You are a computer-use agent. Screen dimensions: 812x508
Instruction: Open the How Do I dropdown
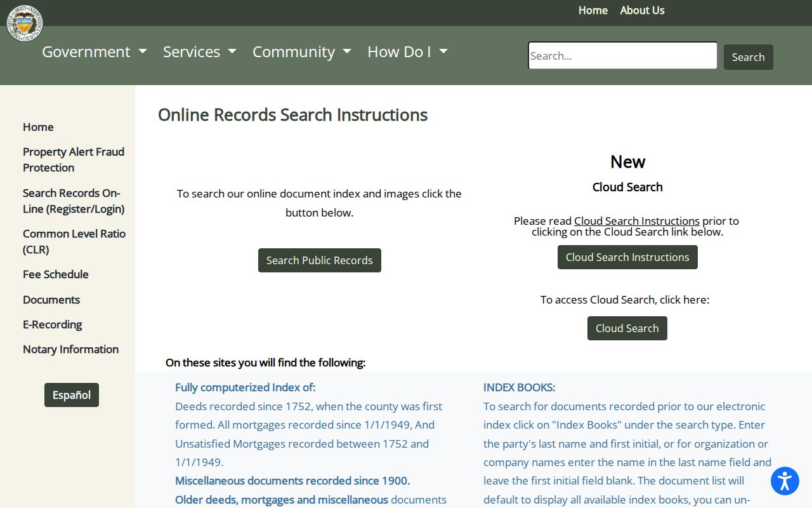click(x=407, y=52)
